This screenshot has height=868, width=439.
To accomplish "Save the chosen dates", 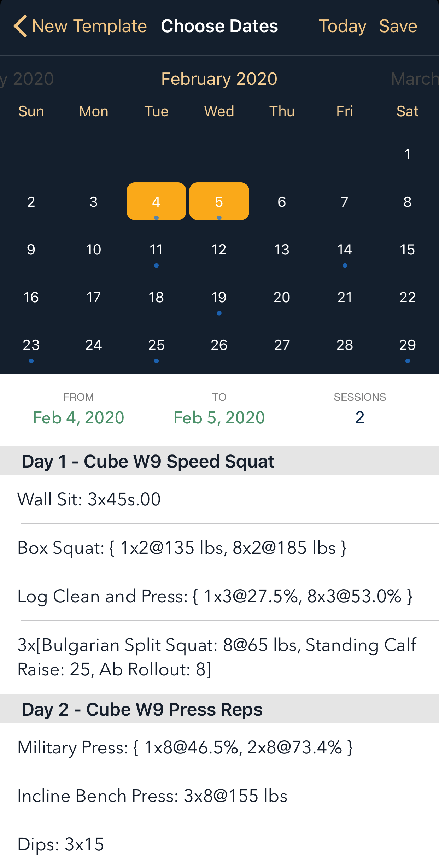I will tap(398, 26).
